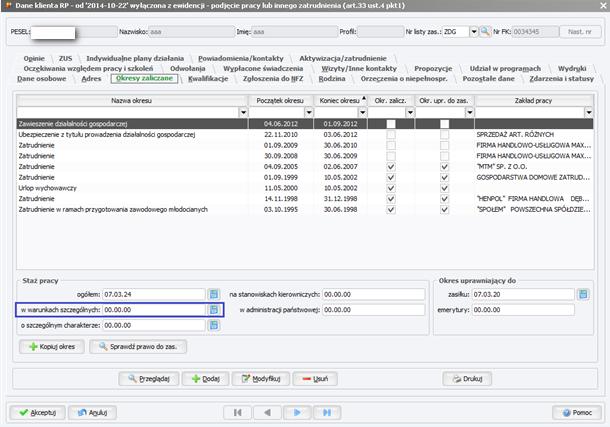Open Okr. upr. do zas. filter dropdown
Screen dimensions: 610x427
coord(470,112)
